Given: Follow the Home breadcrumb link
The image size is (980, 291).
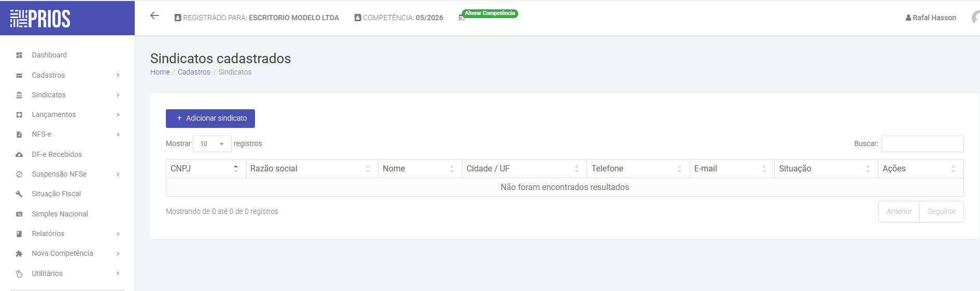Looking at the screenshot, I should coord(160,72).
